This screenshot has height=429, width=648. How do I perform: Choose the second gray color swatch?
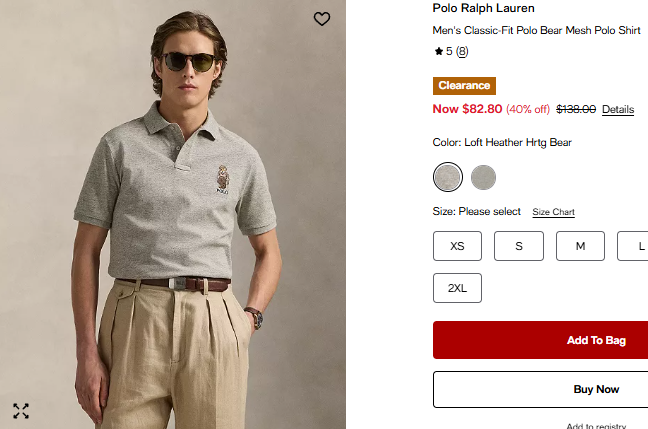coord(484,177)
